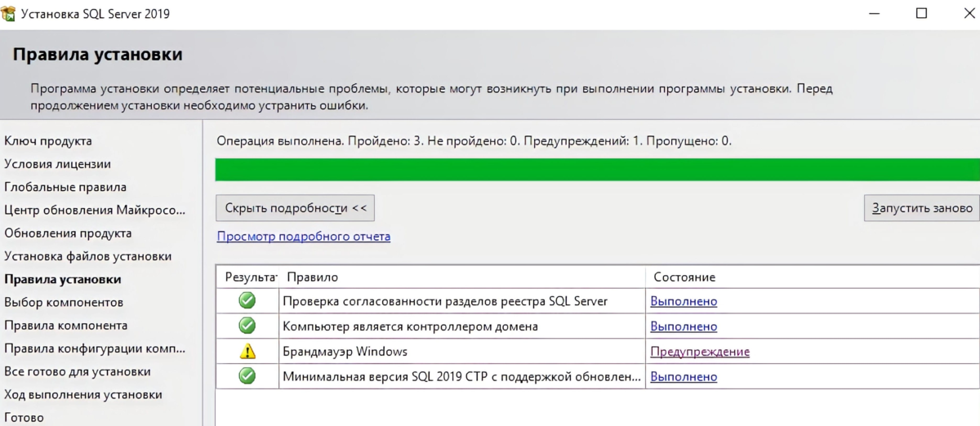The width and height of the screenshot is (980, 426).
Task: Select the Выбор компонентов step
Action: [x=64, y=302]
